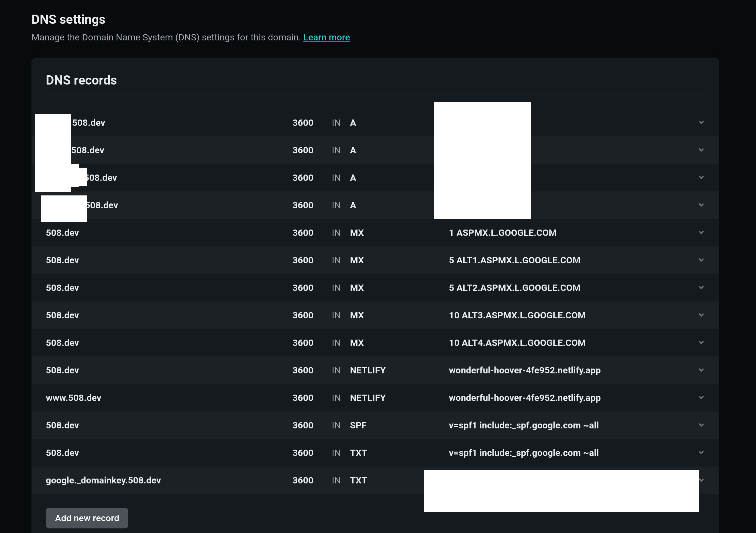Select the google._domainkey.508.dev record name

click(x=103, y=480)
